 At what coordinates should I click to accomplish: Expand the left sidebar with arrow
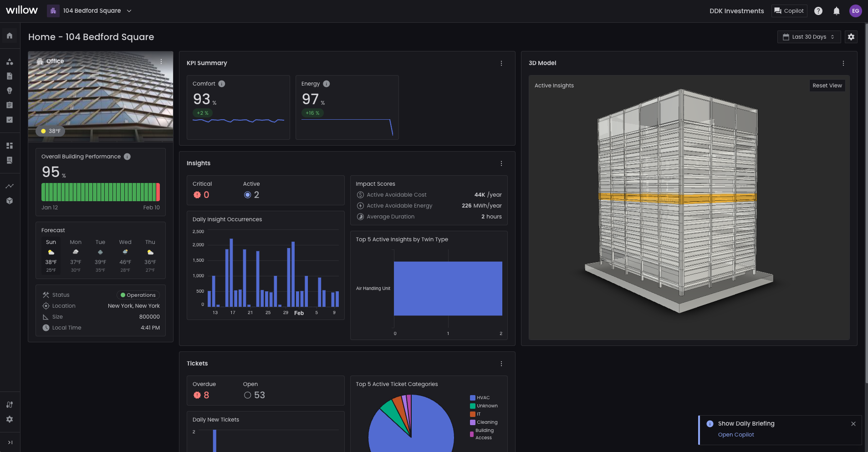[x=10, y=442]
